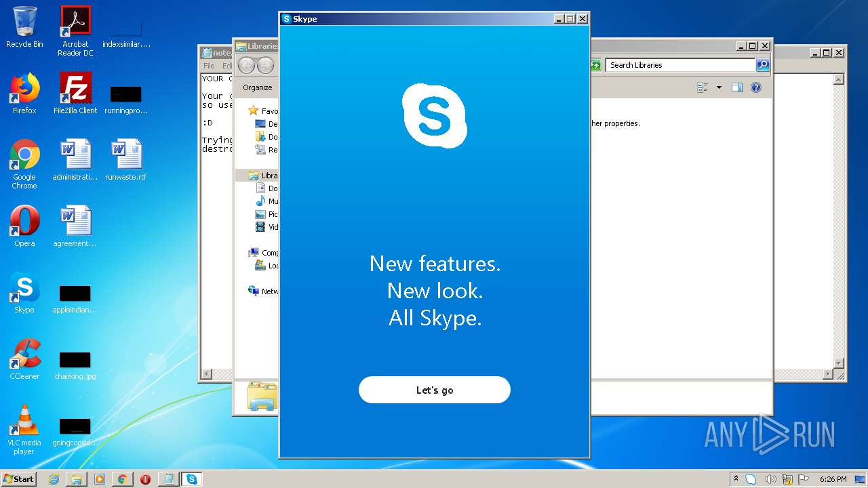Select Local Disk under Computer in navigation pane
868x488 pixels.
coord(267,266)
